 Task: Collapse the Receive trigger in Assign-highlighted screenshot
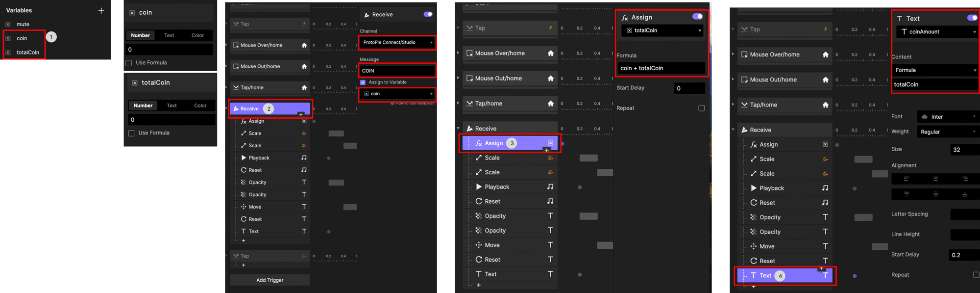[458, 128]
